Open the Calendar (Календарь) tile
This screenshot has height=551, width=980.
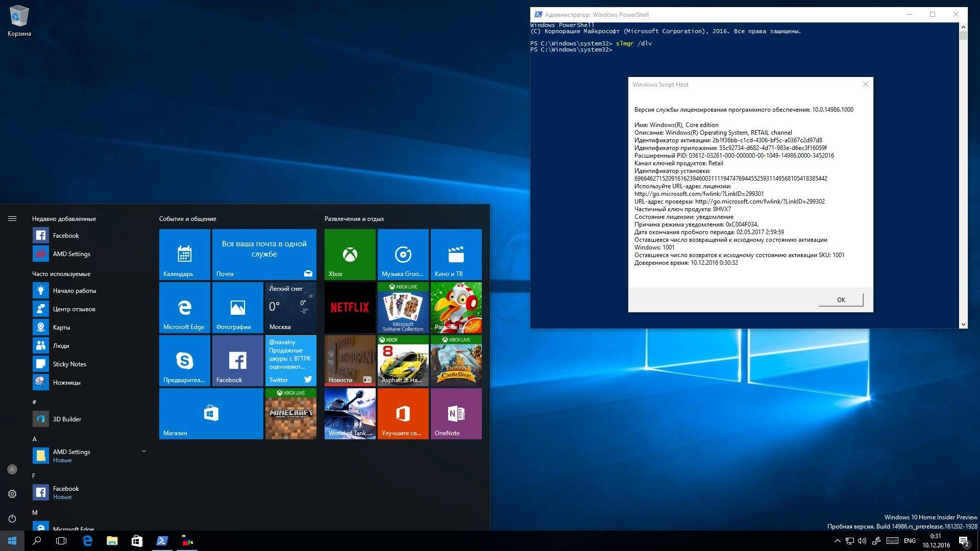pos(185,255)
